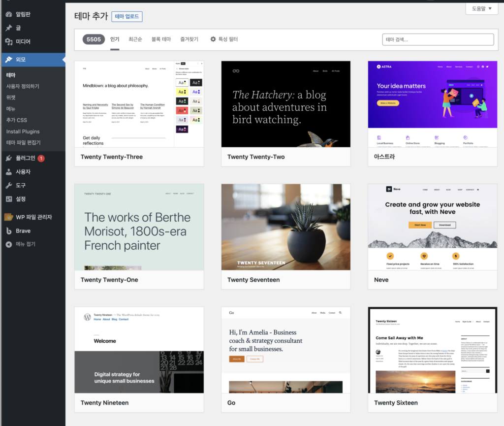
Task: Switch to the 즐겨찾기 tab
Action: point(189,39)
